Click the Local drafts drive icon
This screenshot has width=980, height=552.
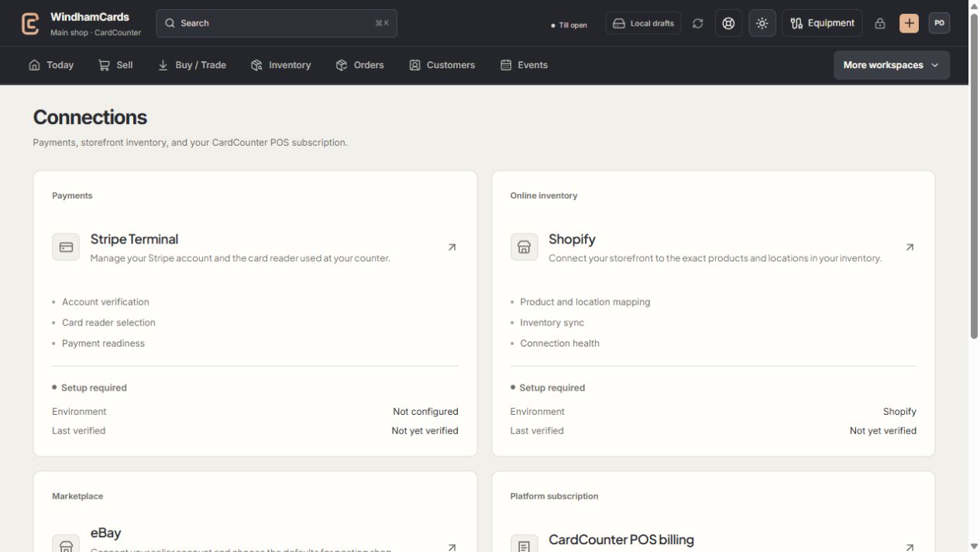pos(619,23)
